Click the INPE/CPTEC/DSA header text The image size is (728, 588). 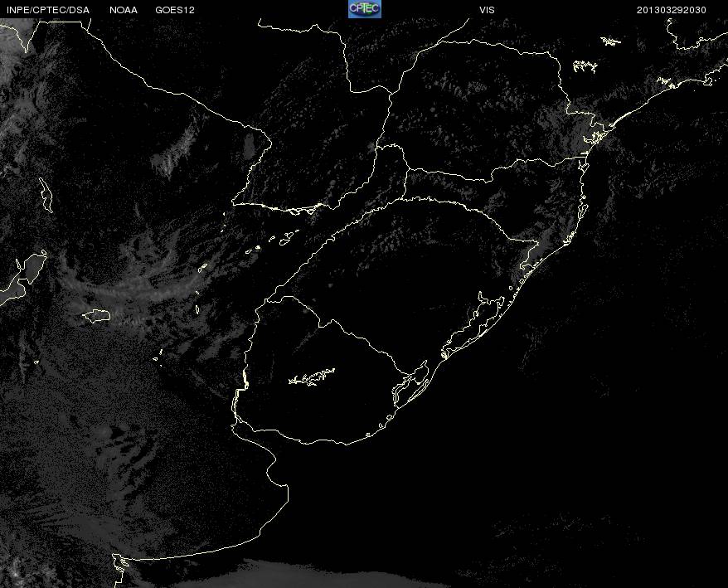[x=48, y=10]
